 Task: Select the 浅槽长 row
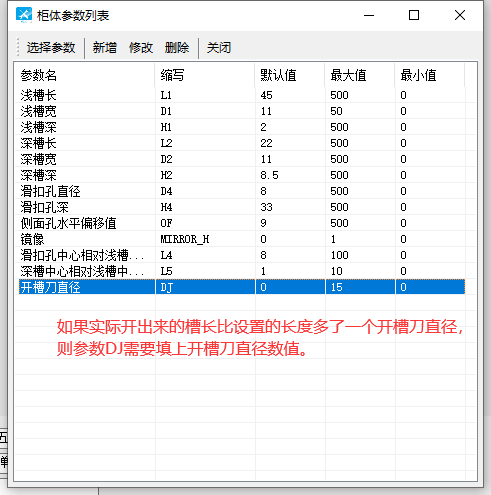tap(242, 95)
